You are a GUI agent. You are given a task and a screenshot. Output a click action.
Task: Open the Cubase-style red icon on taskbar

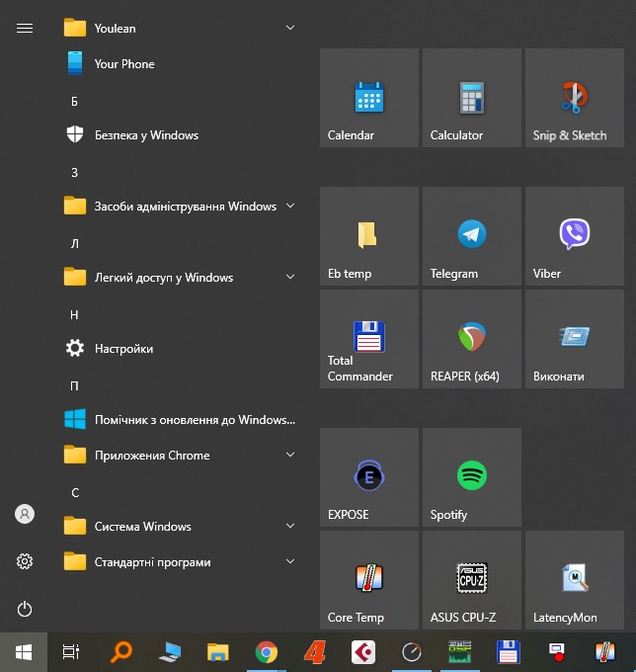(x=363, y=652)
